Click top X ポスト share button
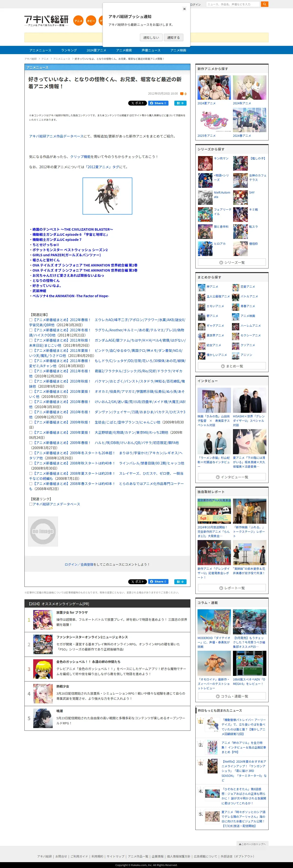This screenshot has width=293, height=868. pyautogui.click(x=137, y=103)
